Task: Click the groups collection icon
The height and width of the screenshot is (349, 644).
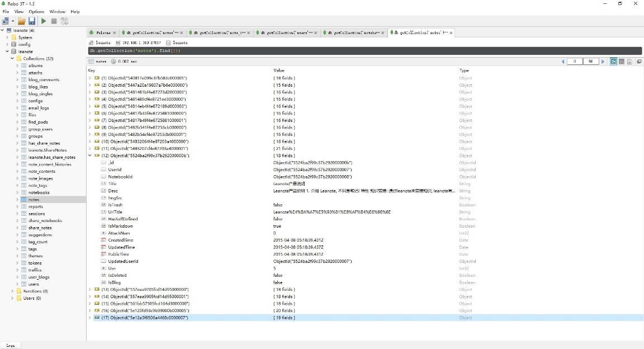Action: [24, 136]
